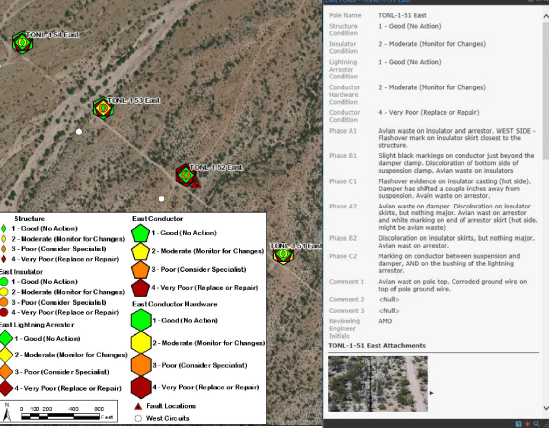Click the green East Conductor Good pentagon

pyautogui.click(x=140, y=233)
